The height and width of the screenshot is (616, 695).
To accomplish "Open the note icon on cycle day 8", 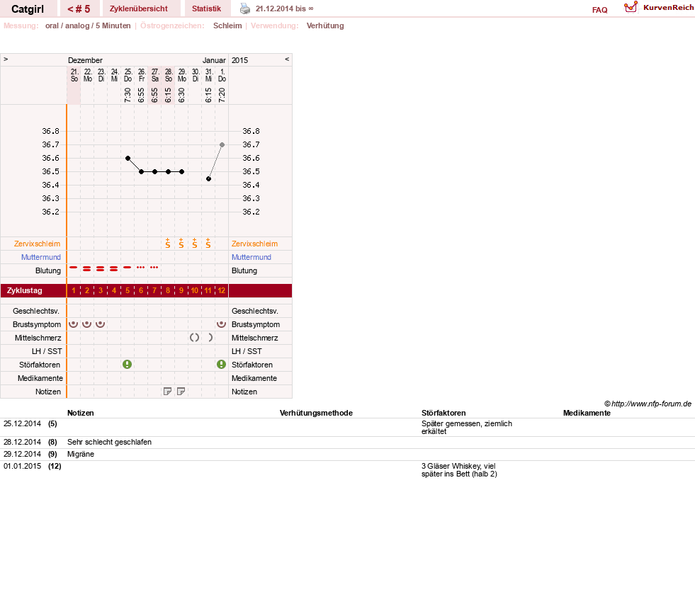I will tap(167, 392).
